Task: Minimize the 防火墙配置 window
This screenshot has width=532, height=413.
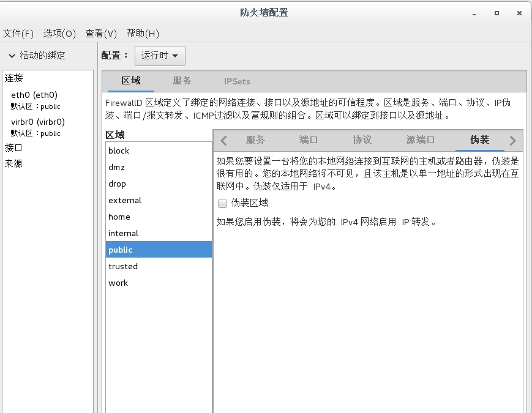Action: [x=474, y=13]
